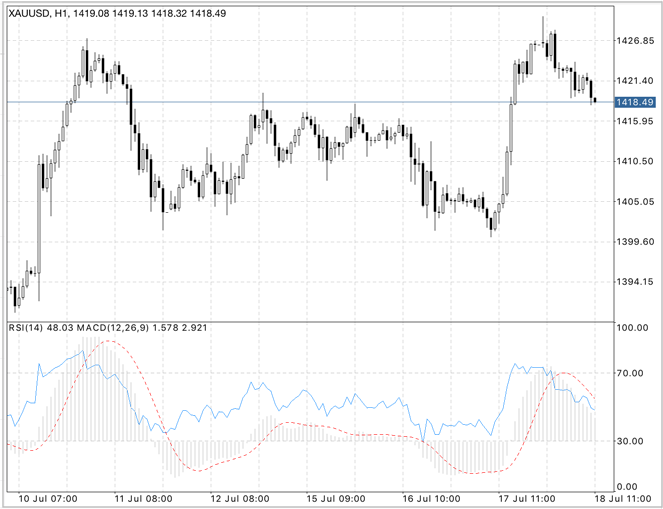Click the MACD values 1.578 2.921
Screen dimensions: 663x509
pyautogui.click(x=179, y=328)
